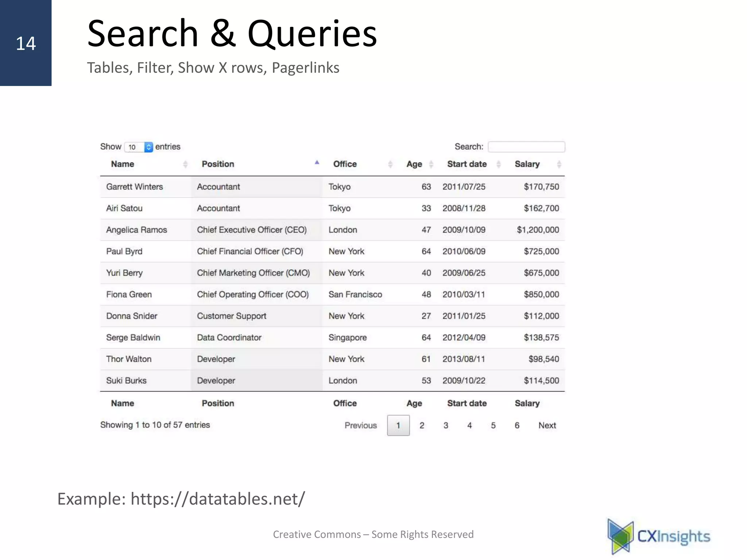Click the Thor Walton name cell
747x560 pixels.
[x=129, y=359]
